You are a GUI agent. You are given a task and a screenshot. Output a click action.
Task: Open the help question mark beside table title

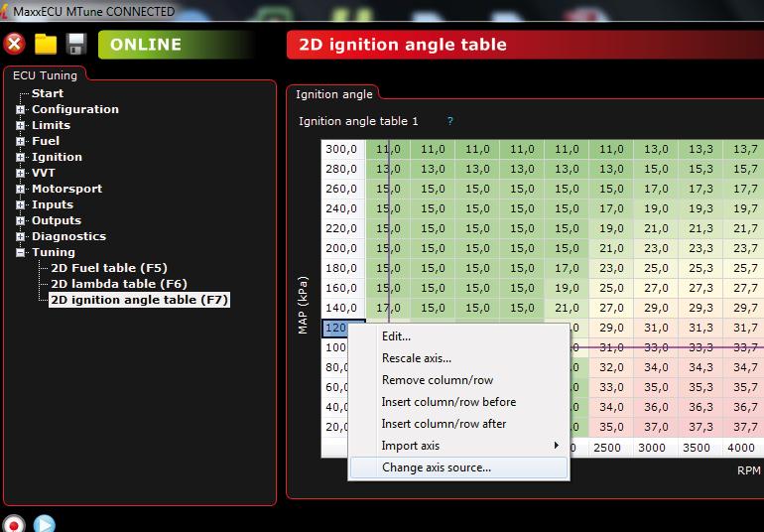tap(450, 121)
